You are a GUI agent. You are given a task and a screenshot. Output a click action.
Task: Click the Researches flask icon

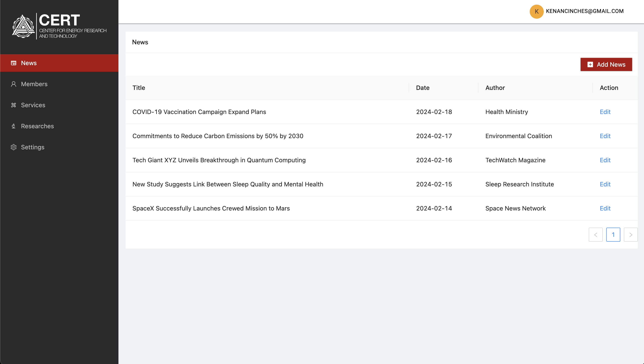14,126
